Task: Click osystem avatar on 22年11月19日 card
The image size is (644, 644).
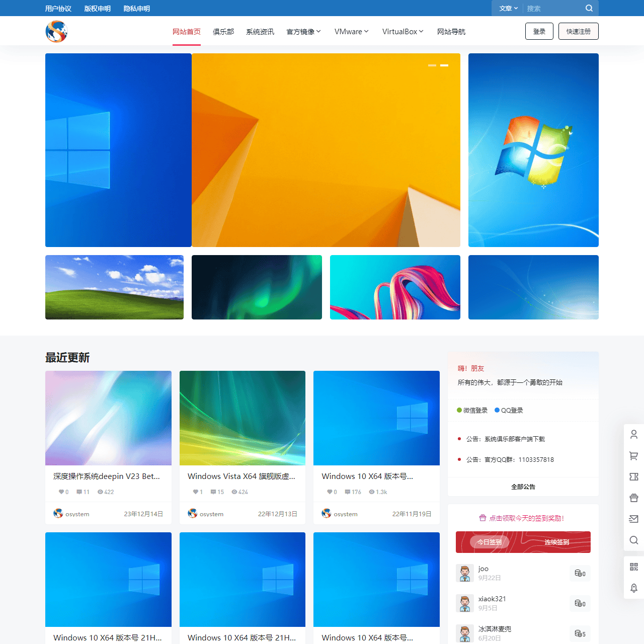Action: 327,513
